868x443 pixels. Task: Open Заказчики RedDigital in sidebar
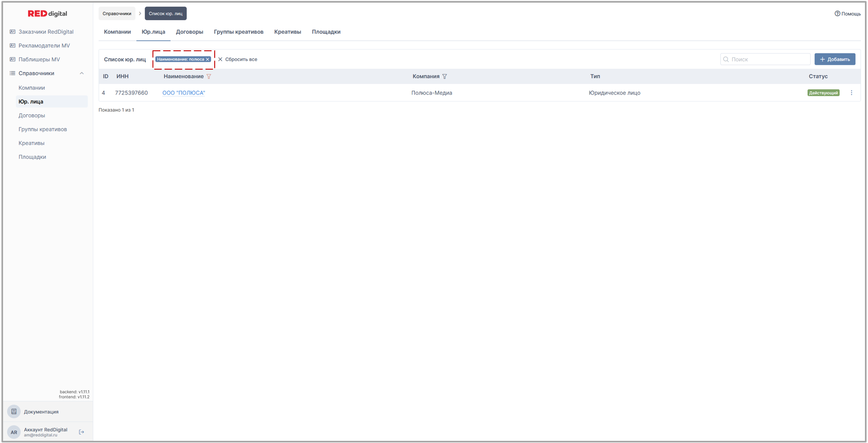pos(46,32)
